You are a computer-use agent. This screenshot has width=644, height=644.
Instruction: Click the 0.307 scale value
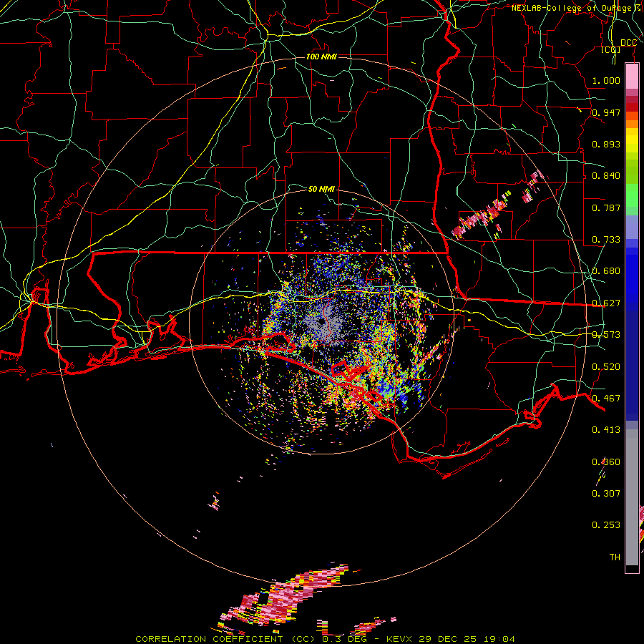click(x=606, y=494)
